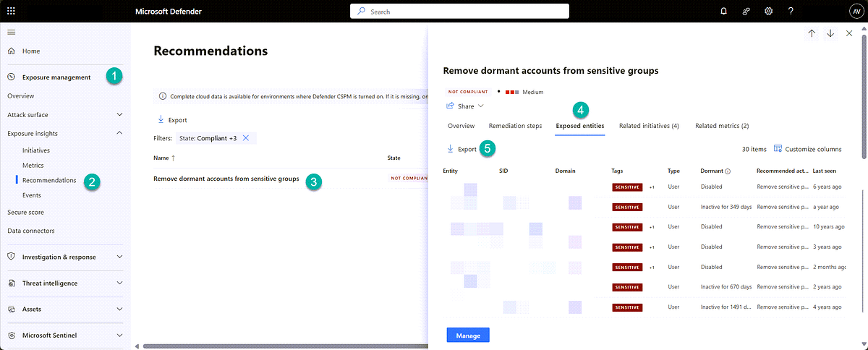This screenshot has width=868, height=350.
Task: Click the Customize columns icon
Action: pos(778,149)
